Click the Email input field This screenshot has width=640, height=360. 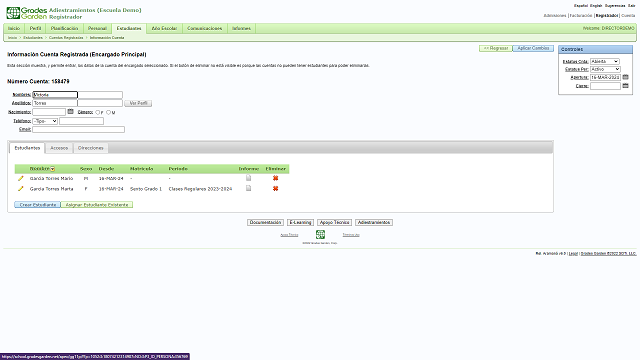tap(78, 129)
